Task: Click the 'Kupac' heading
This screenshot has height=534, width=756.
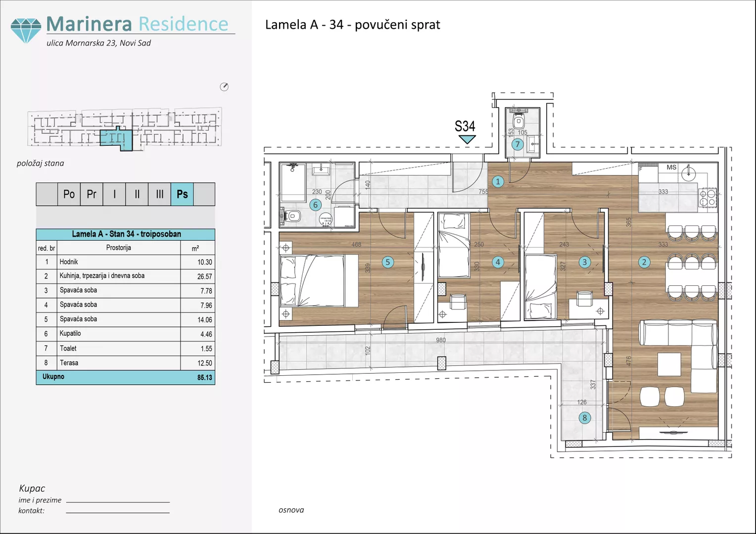Action: tap(32, 489)
